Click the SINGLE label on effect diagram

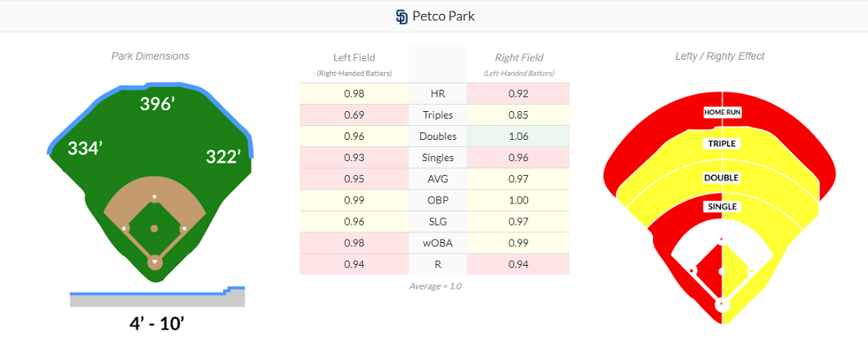point(722,207)
